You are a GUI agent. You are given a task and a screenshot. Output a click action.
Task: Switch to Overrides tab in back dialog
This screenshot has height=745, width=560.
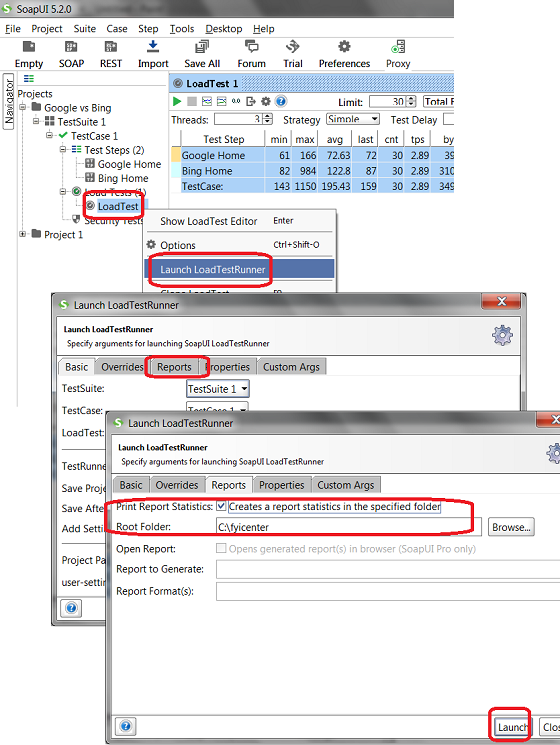pyautogui.click(x=122, y=367)
